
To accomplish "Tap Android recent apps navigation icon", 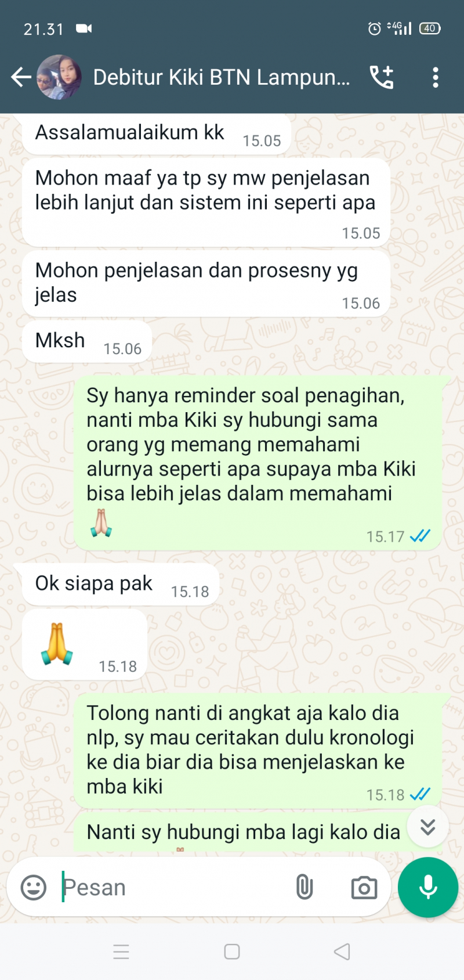I will pyautogui.click(x=121, y=952).
